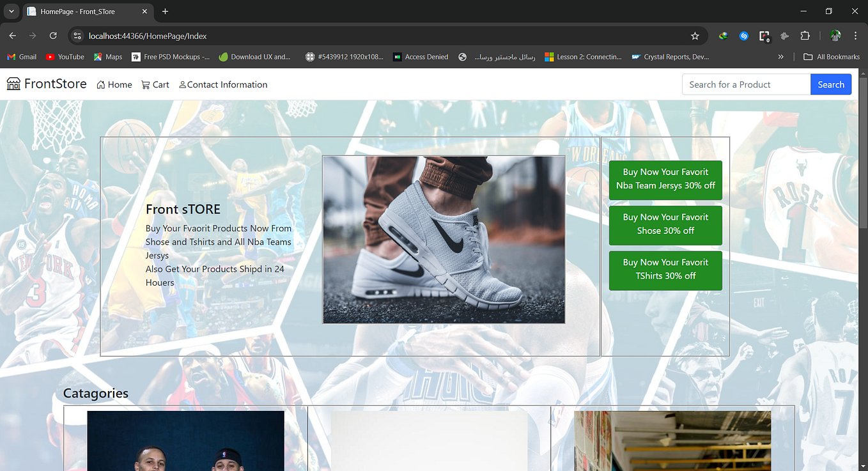Select the HomePage - Front_STore tab
The width and height of the screenshot is (868, 471).
(88, 12)
